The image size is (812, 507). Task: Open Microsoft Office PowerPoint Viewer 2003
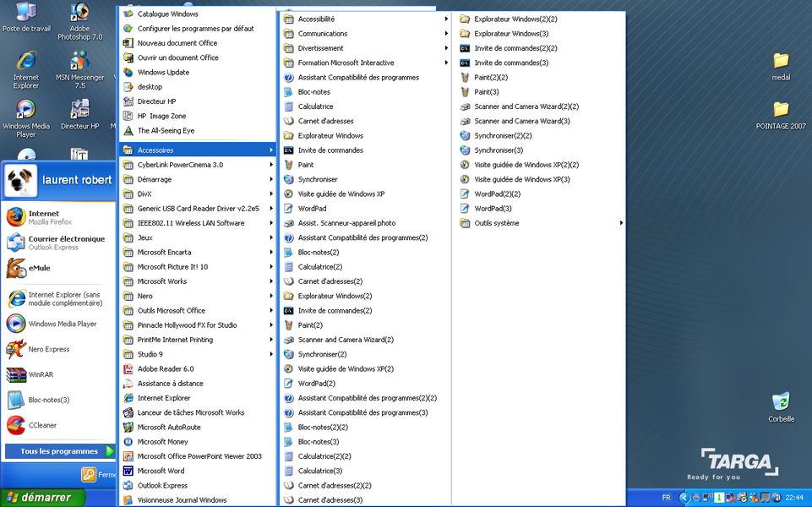pos(197,456)
